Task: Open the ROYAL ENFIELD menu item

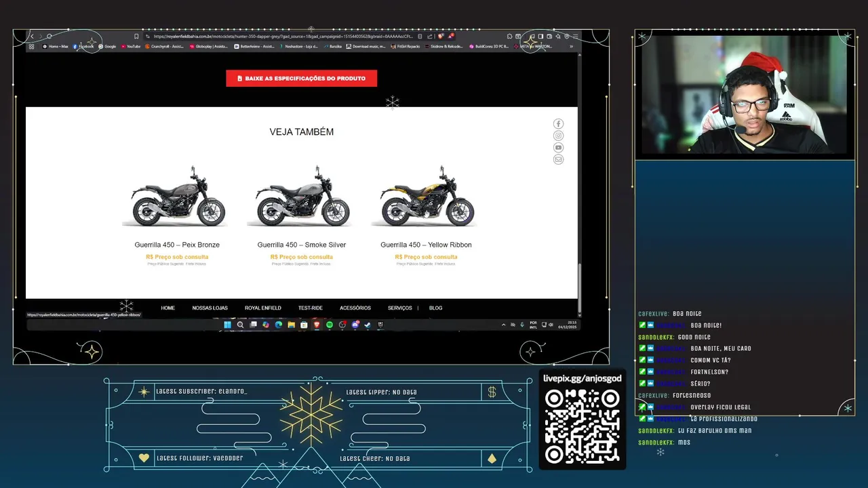Action: [x=262, y=308]
